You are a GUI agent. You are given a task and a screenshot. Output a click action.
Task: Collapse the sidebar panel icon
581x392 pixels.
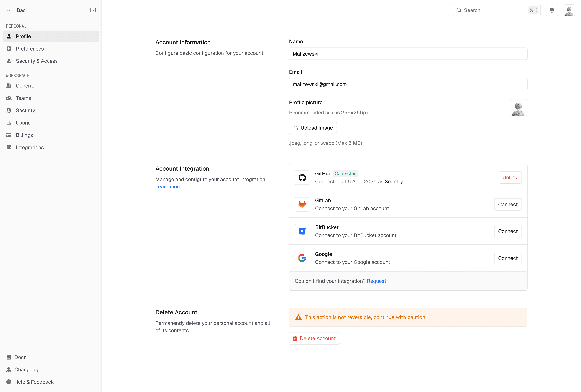click(93, 10)
